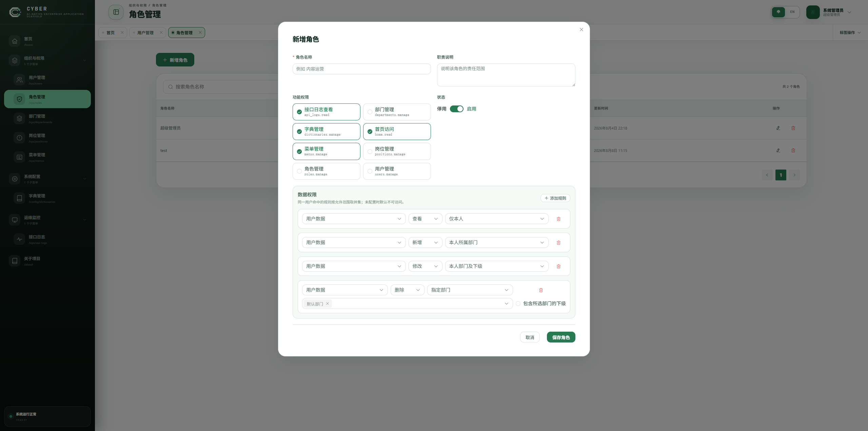Uncheck the 菜单管理 permission
The height and width of the screenshot is (431, 868).
pos(326,151)
